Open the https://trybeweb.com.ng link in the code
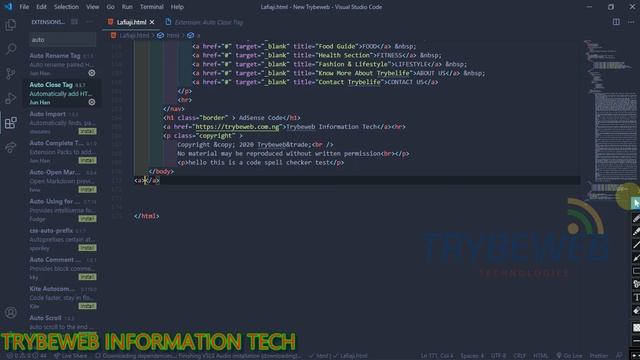The image size is (640, 360). tap(237, 127)
